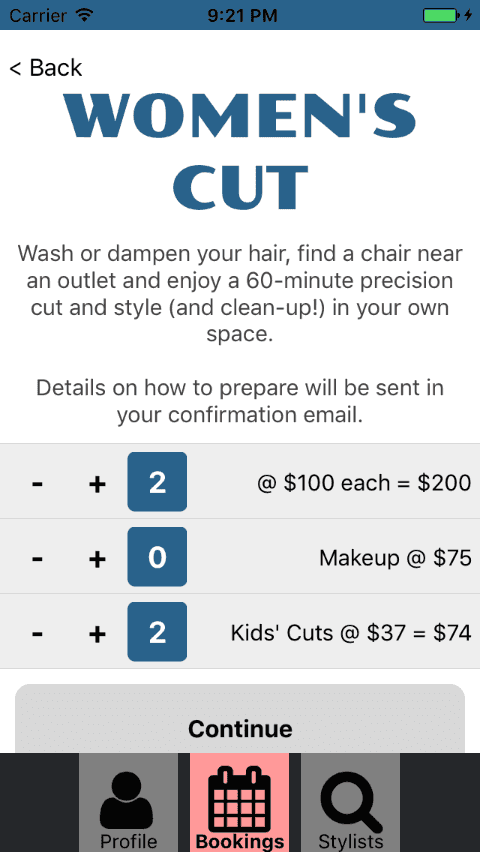The image size is (480, 852).
Task: Tap the Makeup quantity box showing 0
Action: pos(157,557)
